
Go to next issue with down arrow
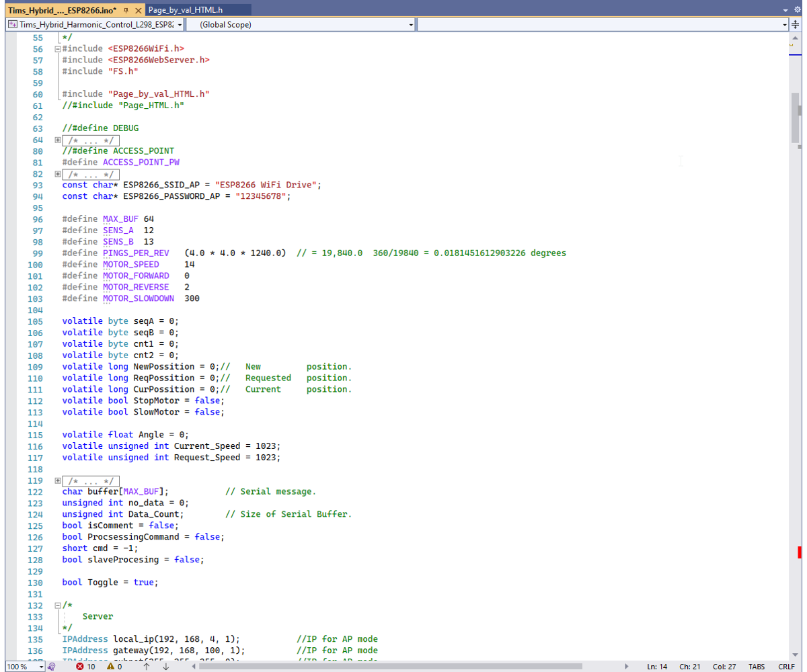click(165, 667)
